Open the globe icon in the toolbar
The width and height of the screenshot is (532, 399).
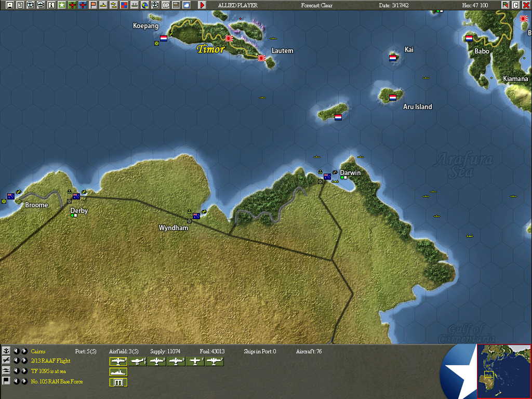(x=145, y=5)
